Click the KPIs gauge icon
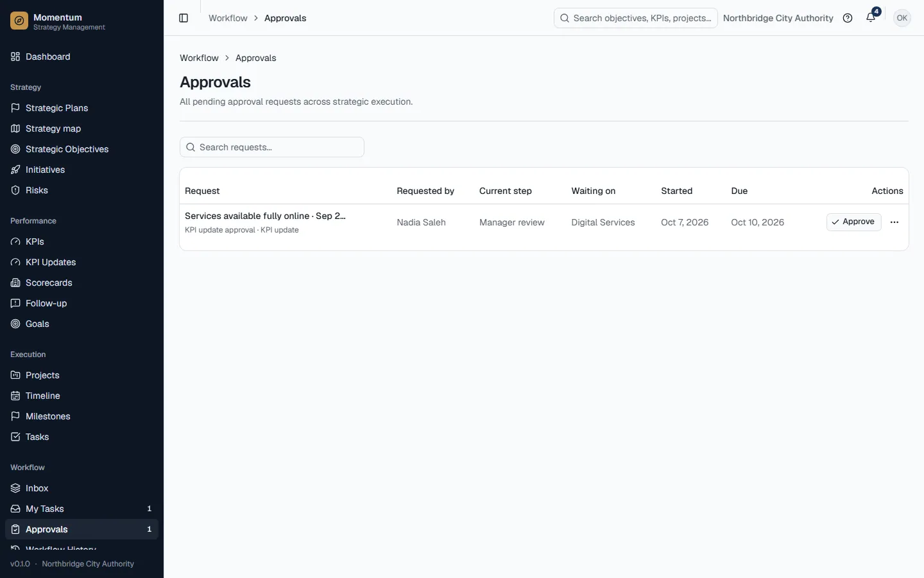The width and height of the screenshot is (924, 578). tap(15, 241)
